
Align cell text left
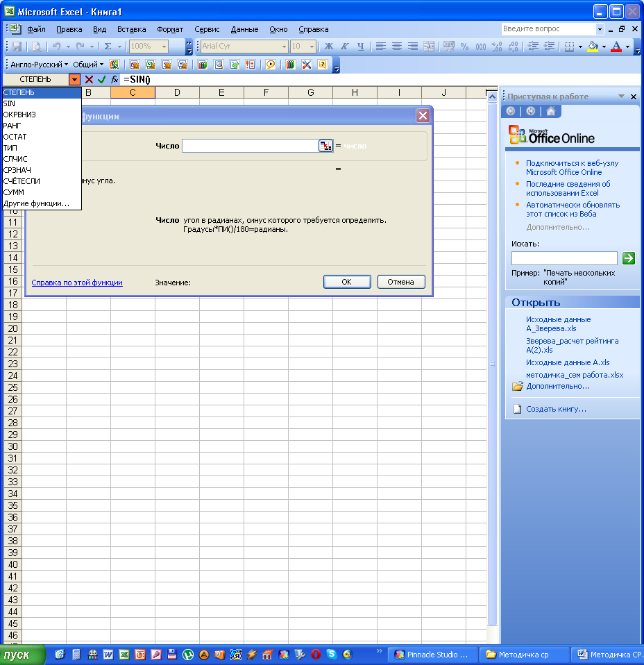click(381, 47)
